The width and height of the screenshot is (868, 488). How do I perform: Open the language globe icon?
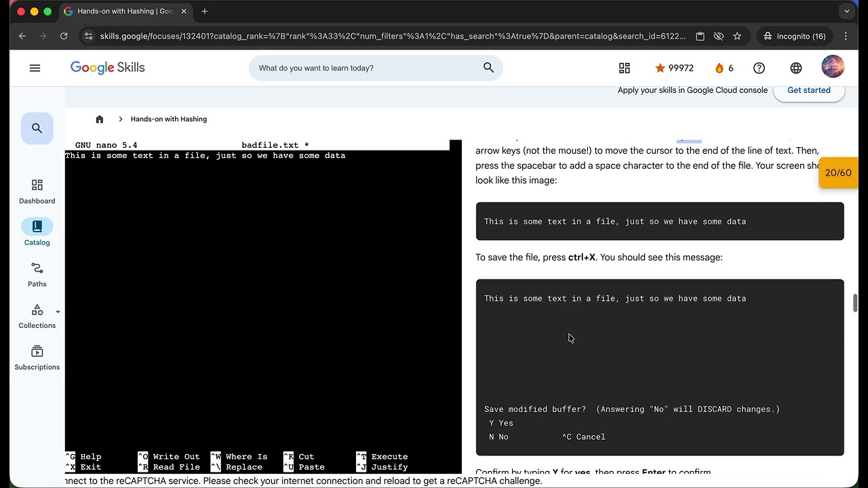(x=796, y=68)
